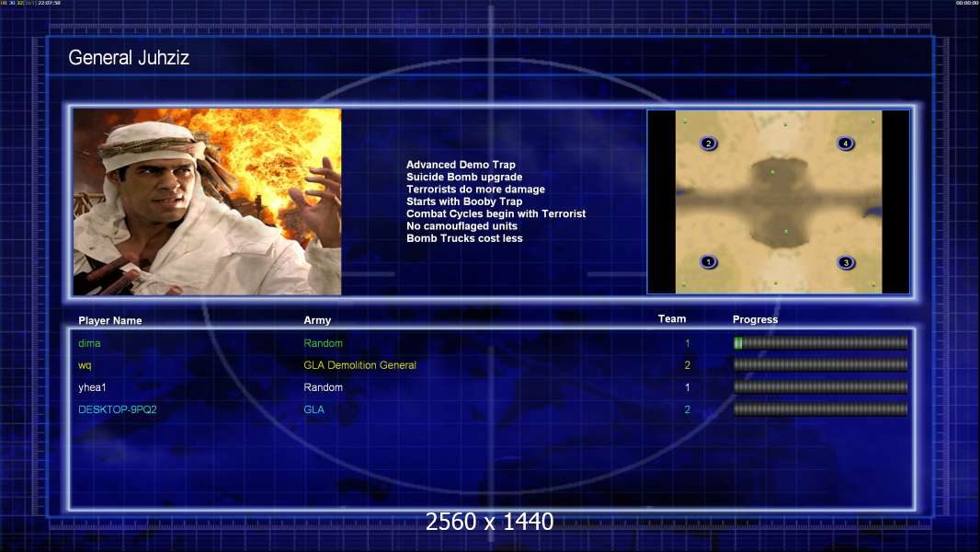
Task: Click start position marker 1 on the map
Action: [708, 262]
